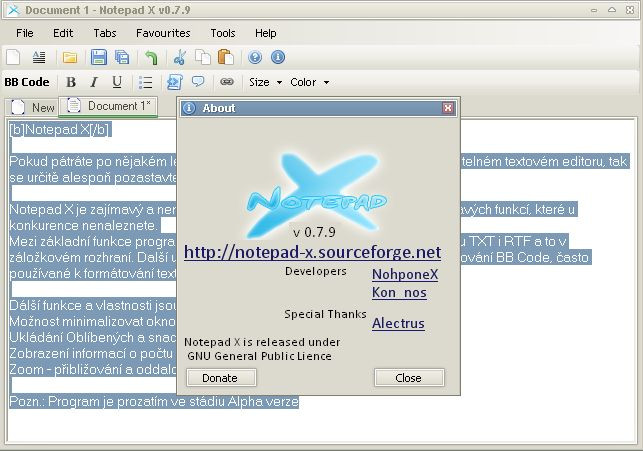Create a new blank document icon
This screenshot has height=451, width=643.
point(13,57)
